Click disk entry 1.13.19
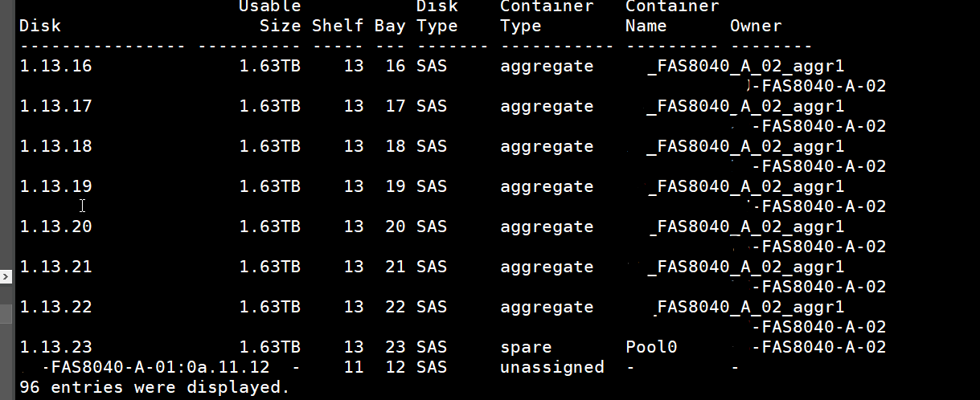 55,187
